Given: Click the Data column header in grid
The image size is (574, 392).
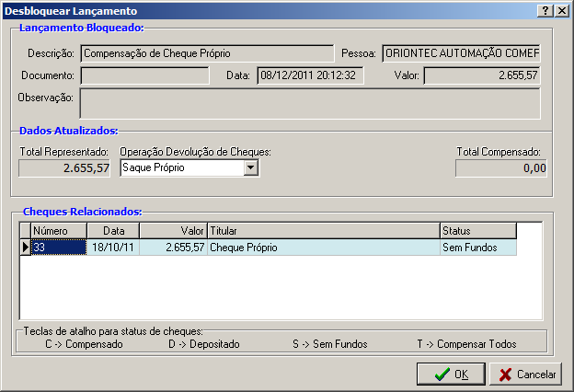Looking at the screenshot, I should click(113, 231).
